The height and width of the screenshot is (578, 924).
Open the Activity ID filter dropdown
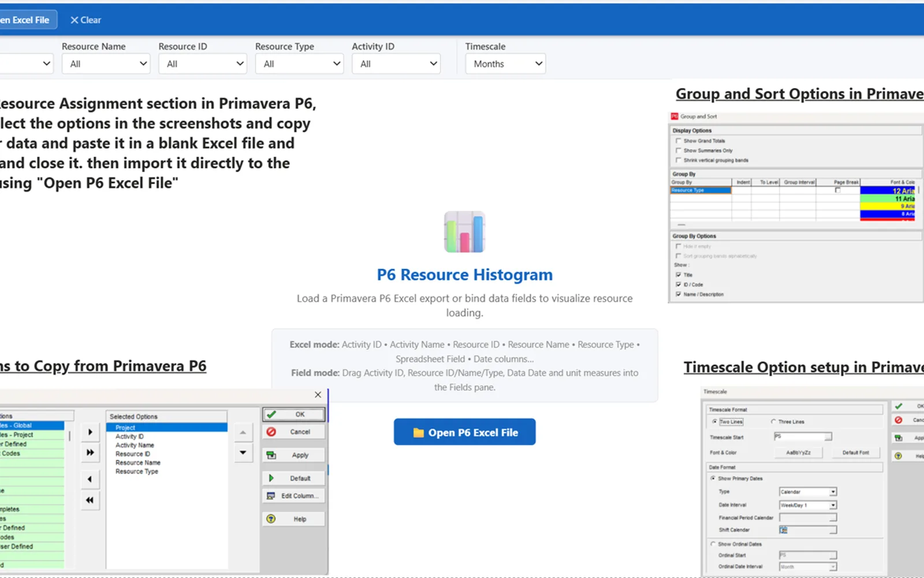click(x=396, y=64)
